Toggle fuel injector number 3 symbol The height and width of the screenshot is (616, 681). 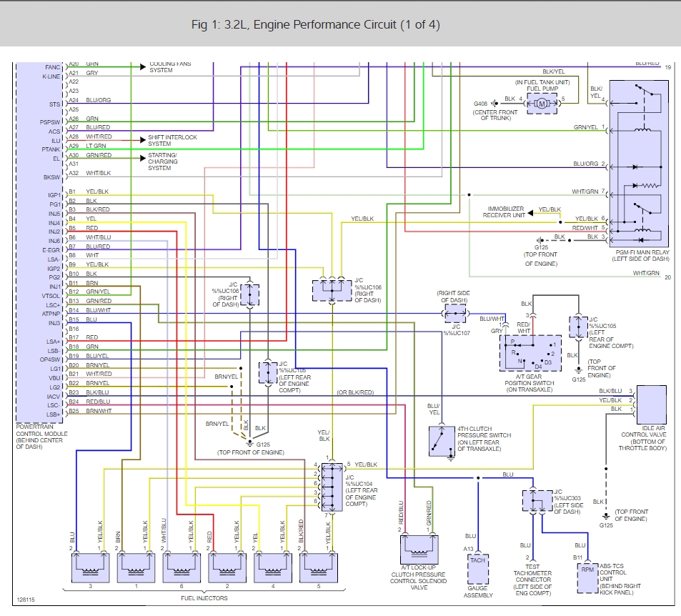(89, 568)
